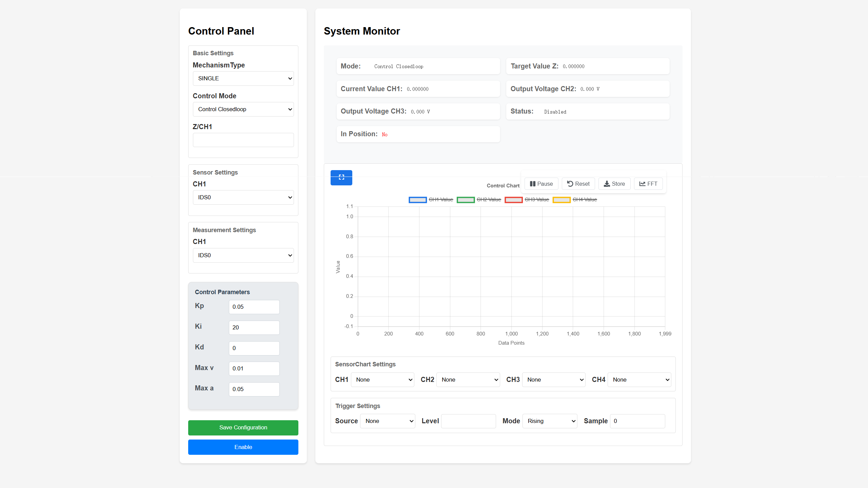Image resolution: width=868 pixels, height=488 pixels.
Task: Open Trigger Mode Rising dropdown
Action: pyautogui.click(x=550, y=421)
